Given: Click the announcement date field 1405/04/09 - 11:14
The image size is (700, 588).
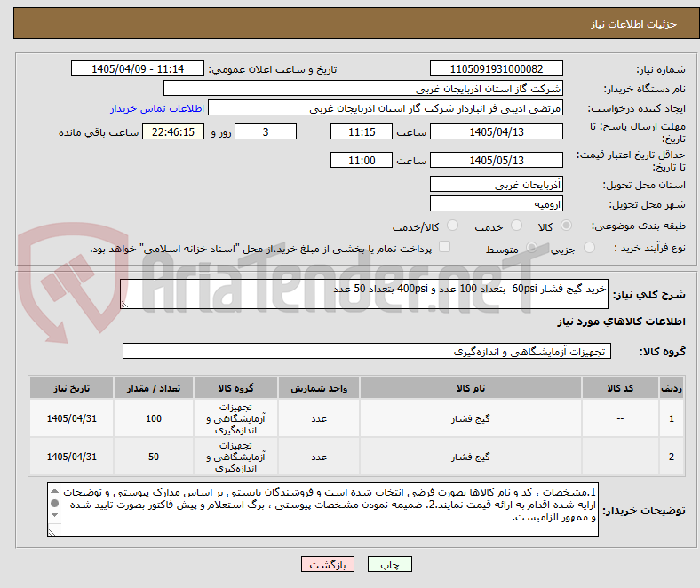Looking at the screenshot, I should pos(138,68).
